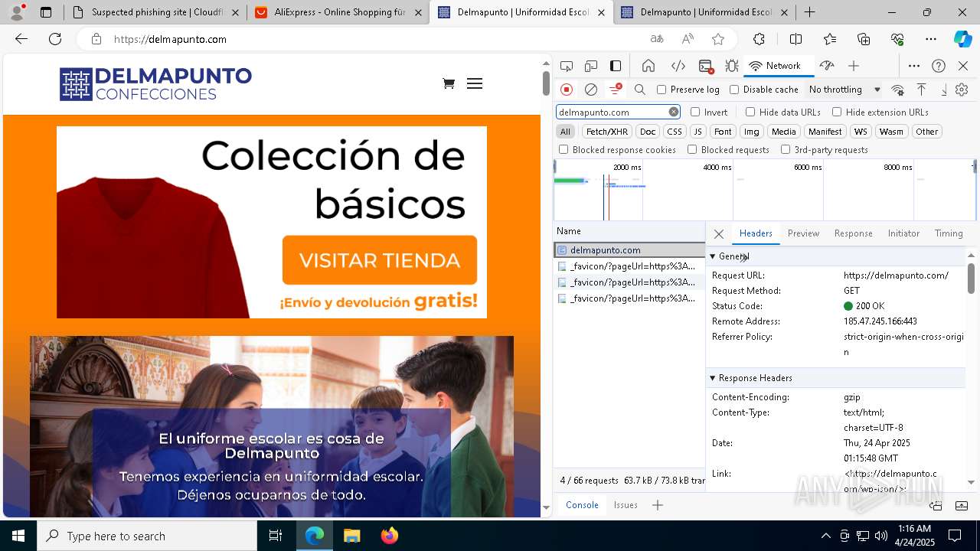Activate the inspect element picker tool
The image size is (980, 551).
click(567, 66)
